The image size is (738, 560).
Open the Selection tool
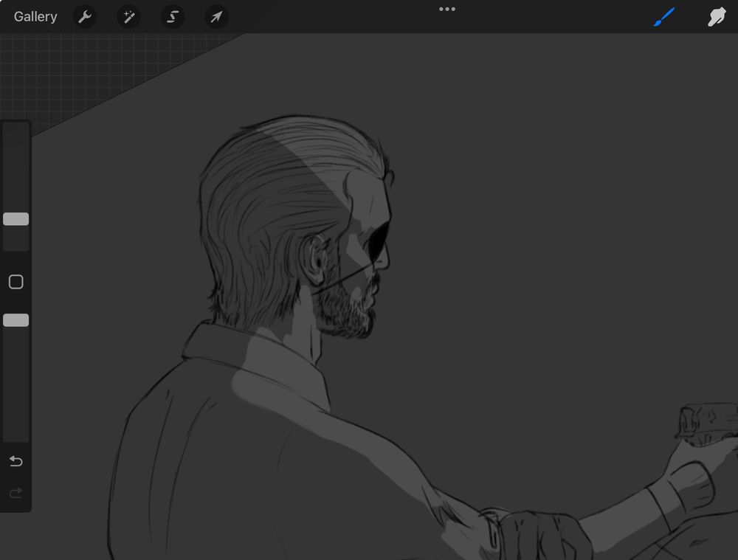pyautogui.click(x=172, y=17)
